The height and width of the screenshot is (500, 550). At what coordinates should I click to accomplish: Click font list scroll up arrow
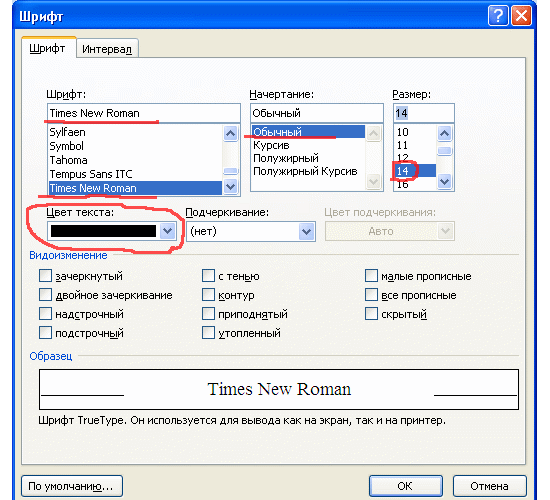tap(230, 133)
